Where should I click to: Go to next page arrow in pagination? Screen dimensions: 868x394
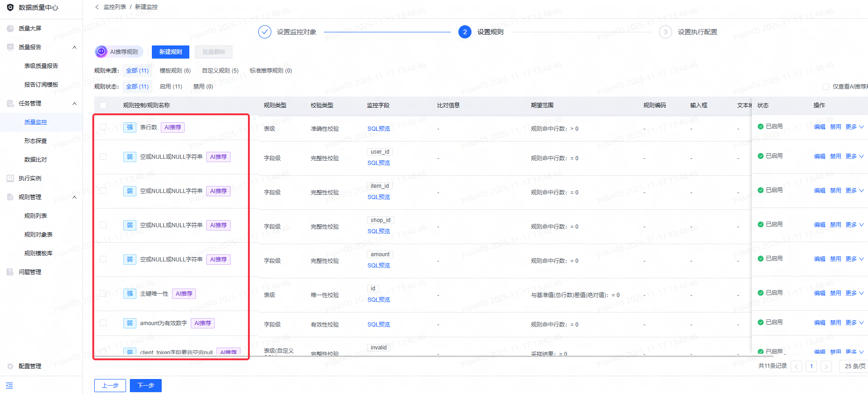(826, 366)
